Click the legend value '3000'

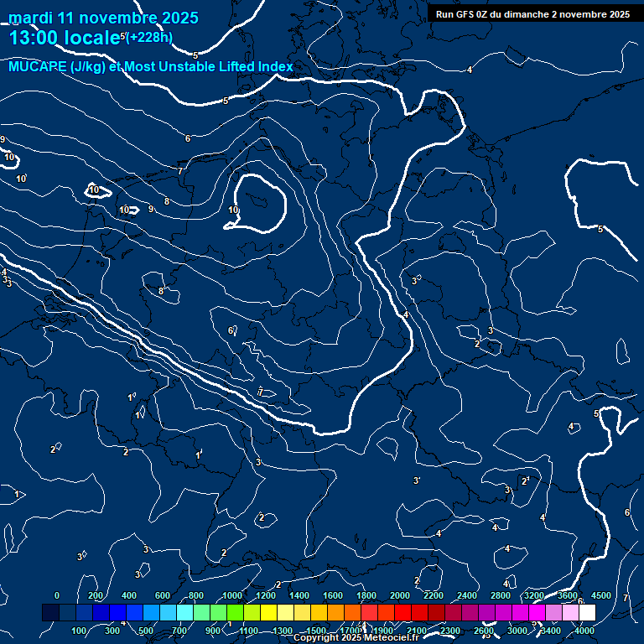point(517,631)
